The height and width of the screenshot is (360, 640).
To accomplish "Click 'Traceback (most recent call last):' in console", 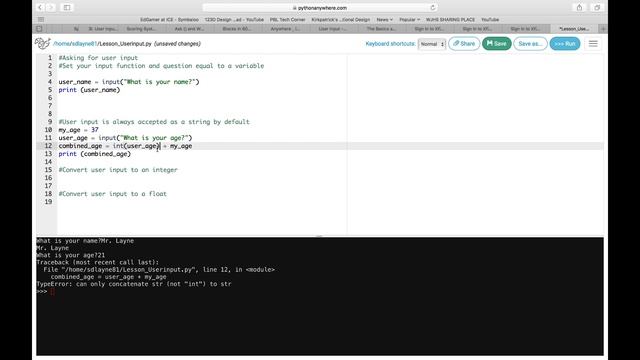I will pos(98,262).
